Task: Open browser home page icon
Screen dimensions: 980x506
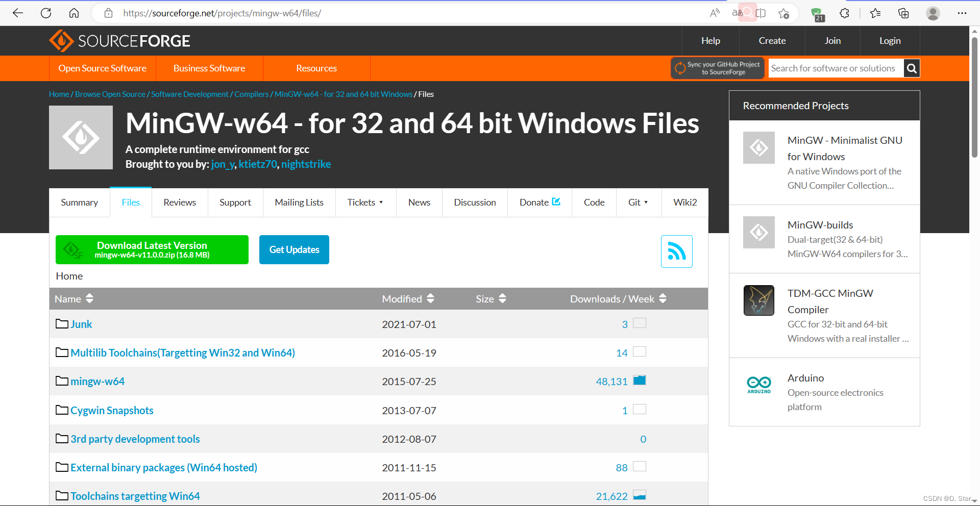Action: [74, 13]
